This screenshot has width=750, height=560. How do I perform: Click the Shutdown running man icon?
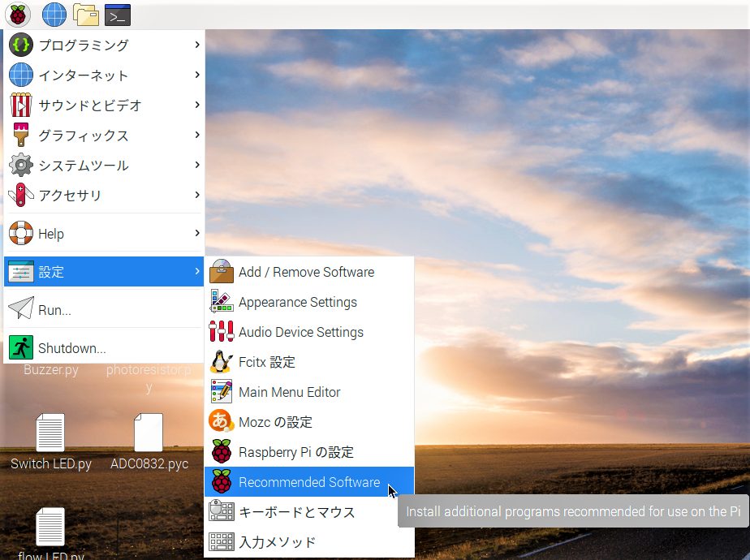(x=20, y=347)
